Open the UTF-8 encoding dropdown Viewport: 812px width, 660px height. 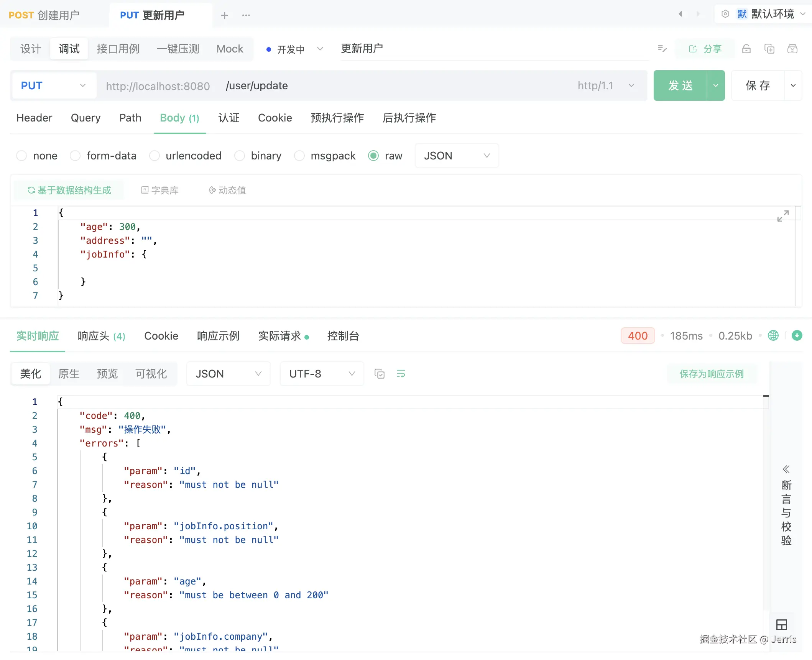click(321, 374)
